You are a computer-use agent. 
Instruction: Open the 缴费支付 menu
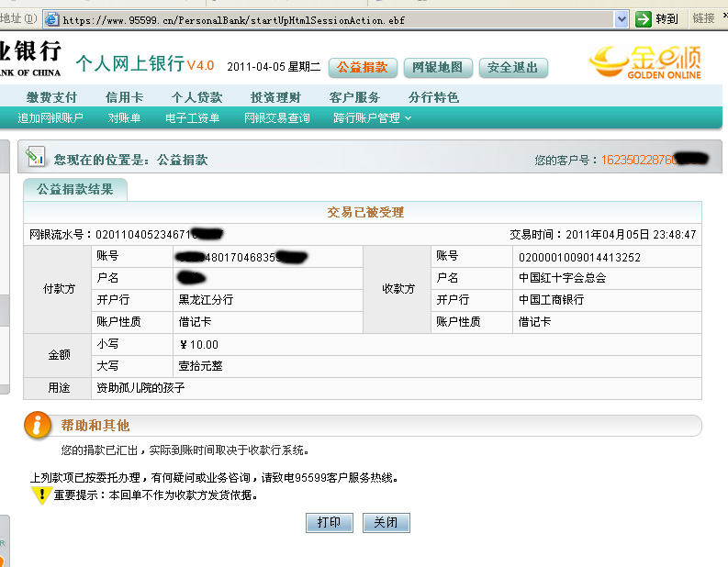tap(51, 97)
